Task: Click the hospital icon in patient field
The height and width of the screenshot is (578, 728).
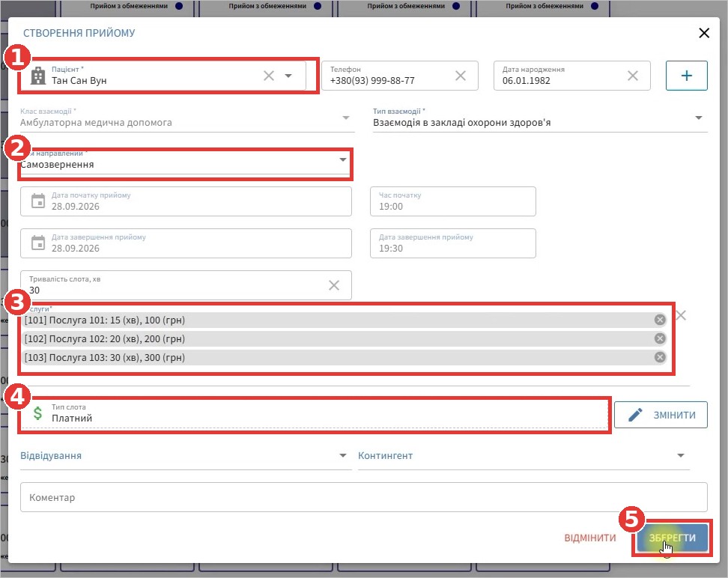Action: pos(38,76)
